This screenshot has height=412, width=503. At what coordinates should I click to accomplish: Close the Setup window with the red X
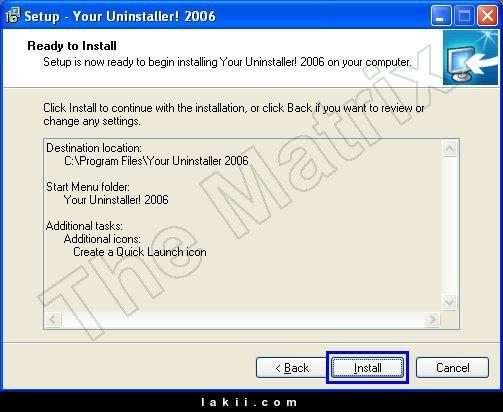(x=487, y=16)
